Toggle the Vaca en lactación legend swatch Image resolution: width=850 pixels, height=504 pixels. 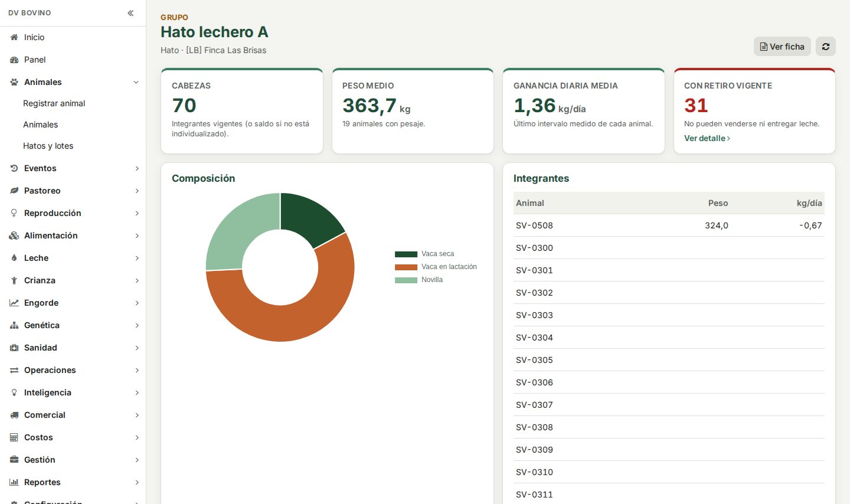tap(406, 267)
